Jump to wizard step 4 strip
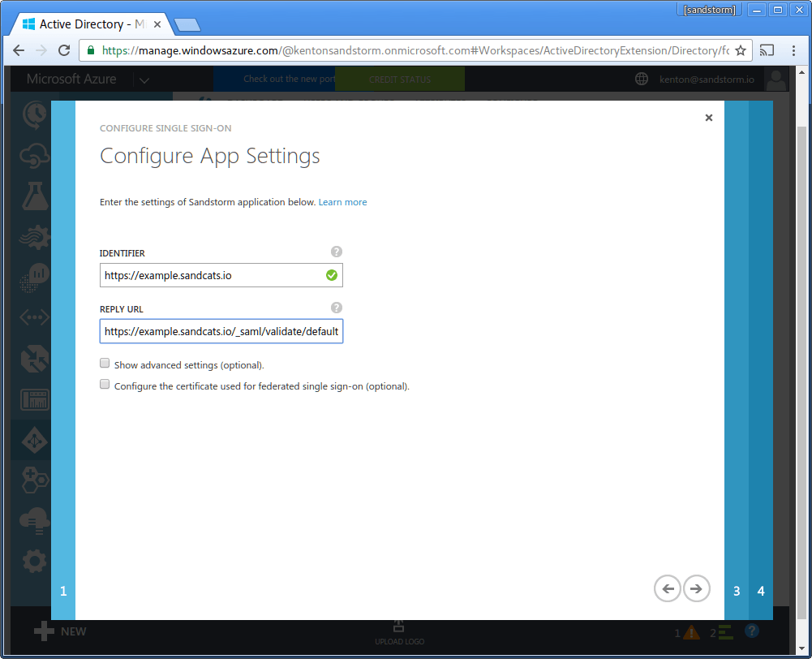 (x=761, y=360)
